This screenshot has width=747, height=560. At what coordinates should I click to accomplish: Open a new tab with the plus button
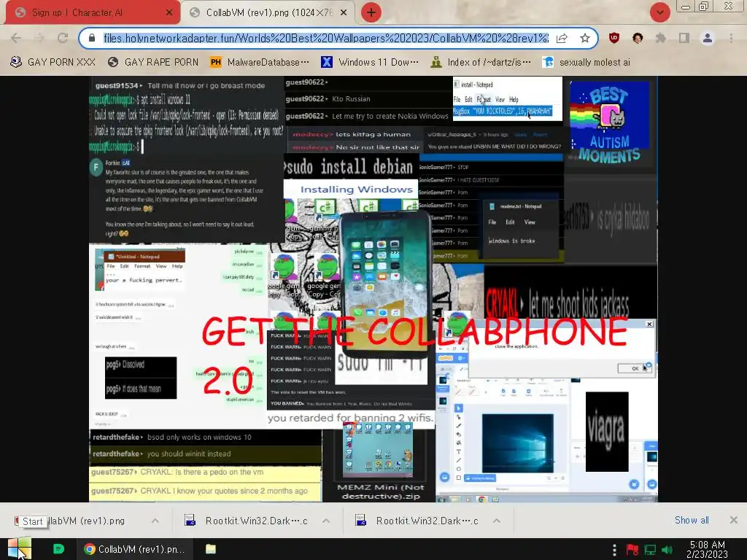tap(371, 13)
